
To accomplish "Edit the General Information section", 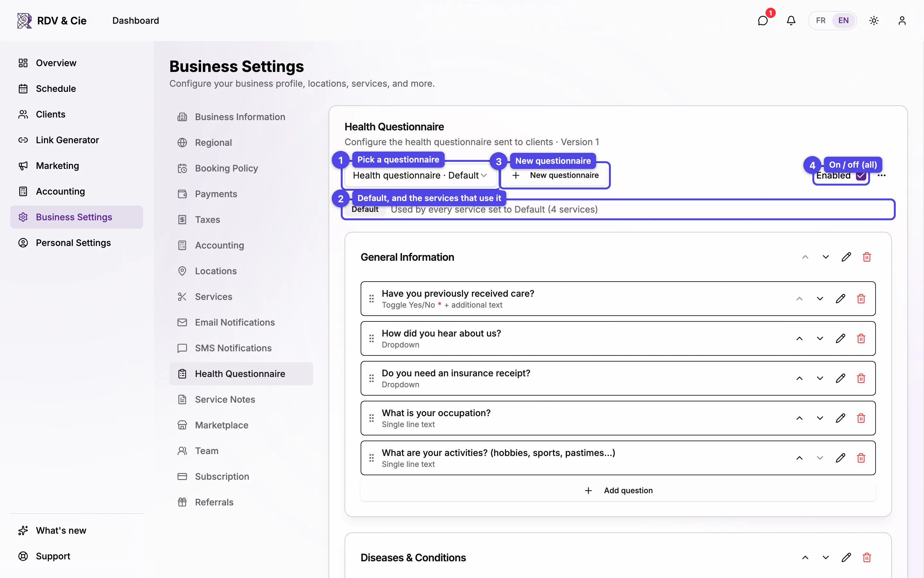I will coord(846,257).
